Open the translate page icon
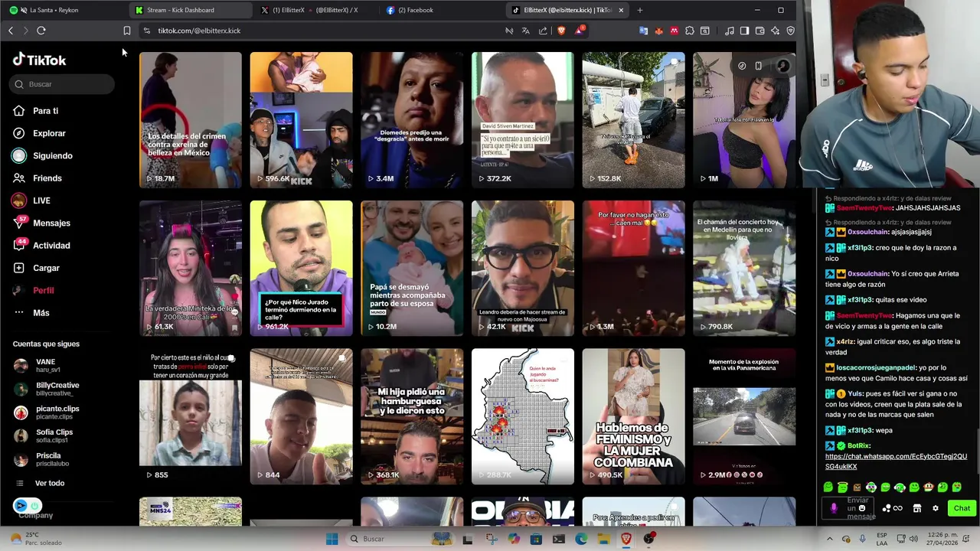The width and height of the screenshot is (980, 551). tap(526, 31)
